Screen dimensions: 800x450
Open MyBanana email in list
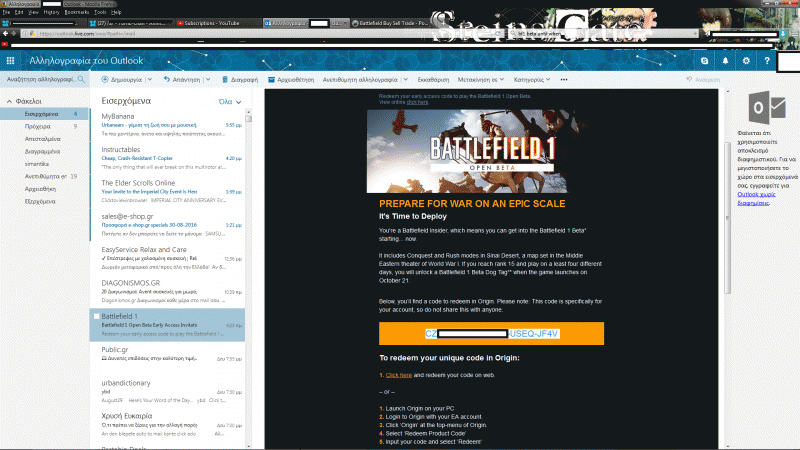167,125
